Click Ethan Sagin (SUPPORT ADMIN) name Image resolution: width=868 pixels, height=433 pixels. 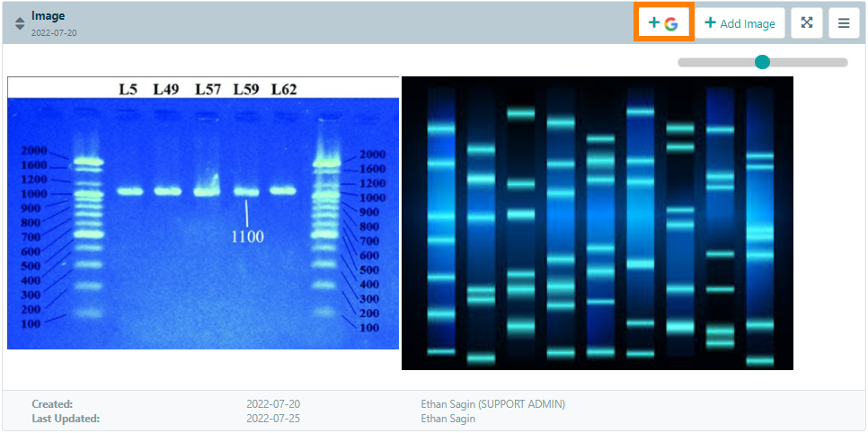click(x=492, y=404)
